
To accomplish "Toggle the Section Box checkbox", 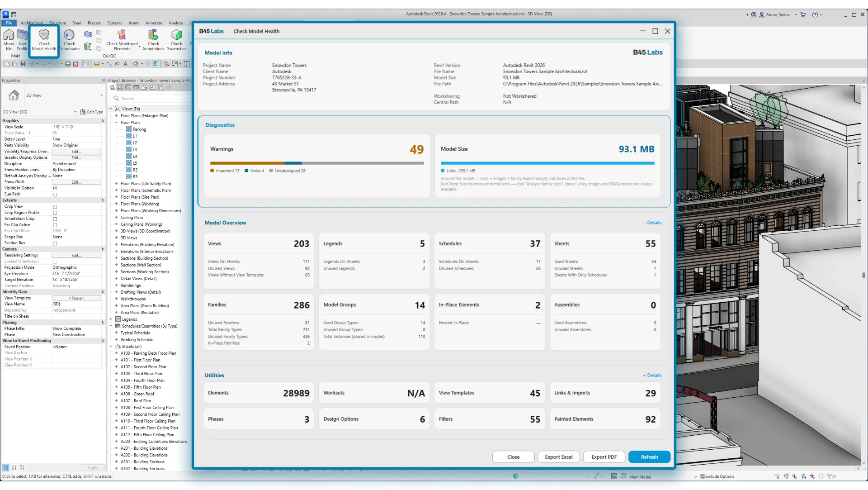I will (55, 243).
